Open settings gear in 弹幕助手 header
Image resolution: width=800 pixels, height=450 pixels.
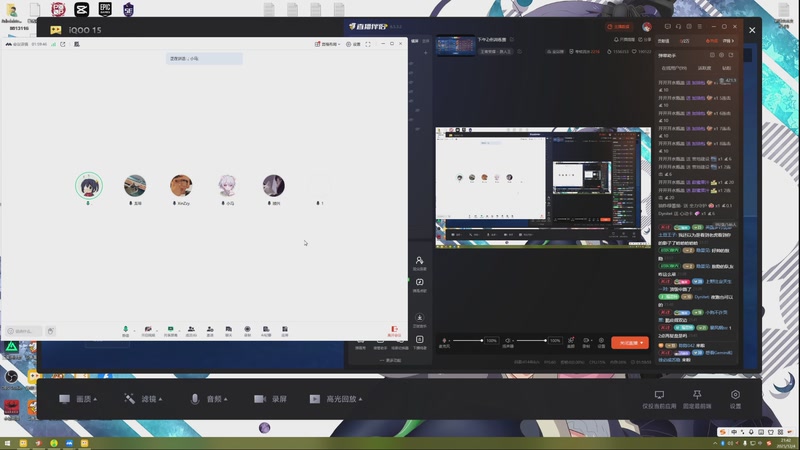pyautogui.click(x=721, y=55)
